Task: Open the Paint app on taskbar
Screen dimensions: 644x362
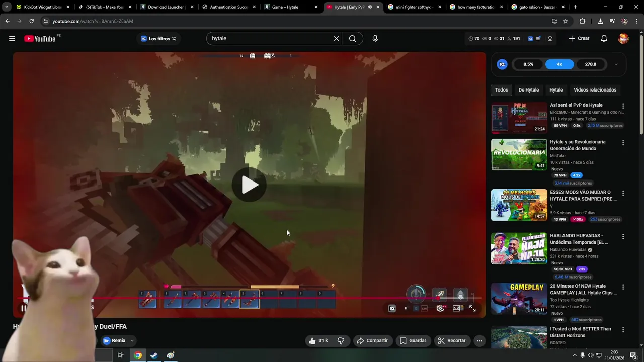Action: 171,355
